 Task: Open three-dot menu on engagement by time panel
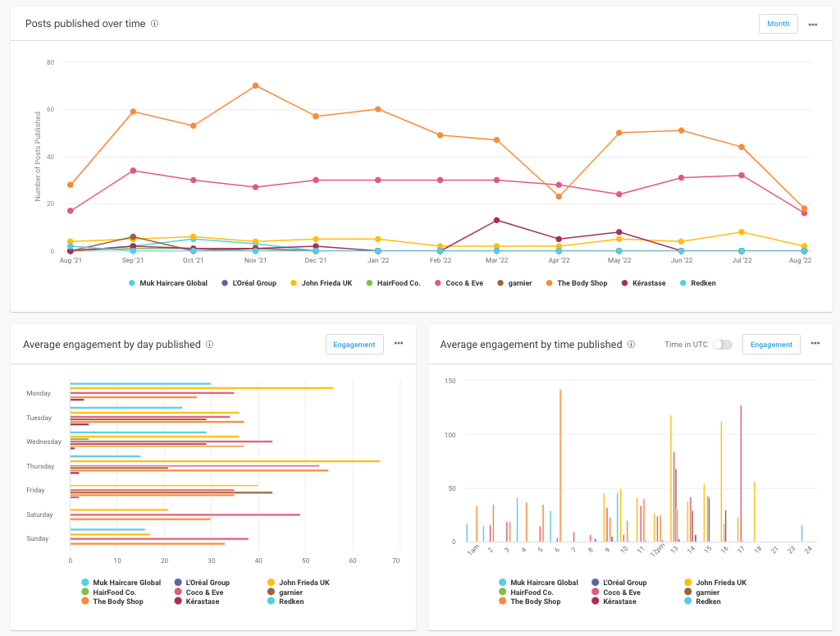[815, 344]
